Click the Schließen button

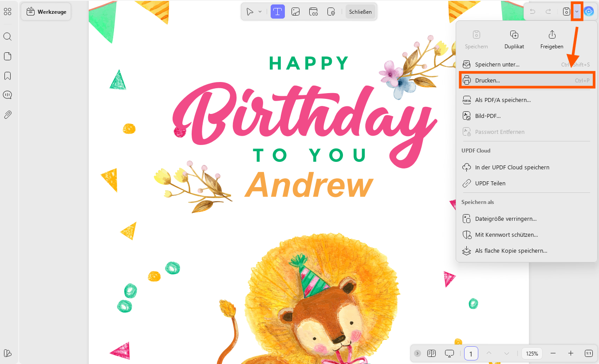tap(360, 12)
